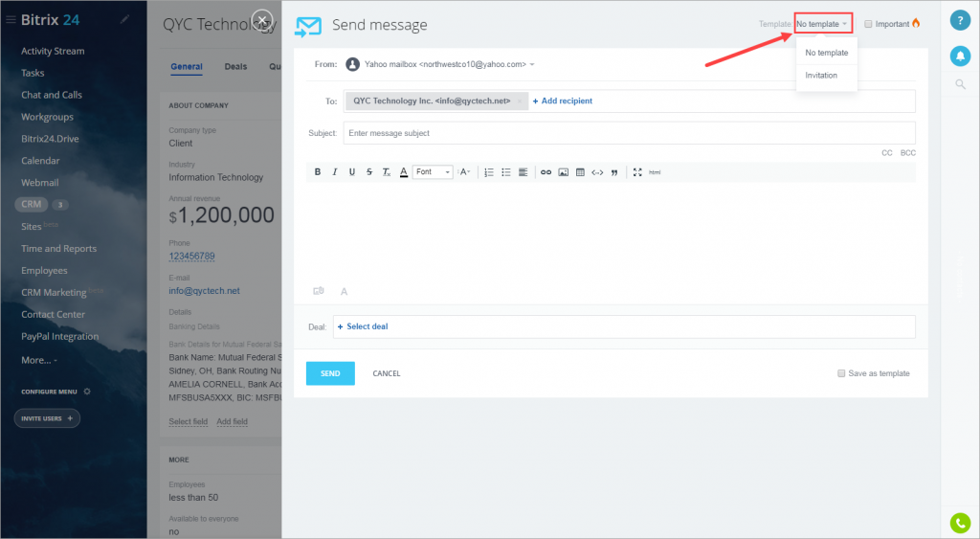Open Contact Center in the sidebar
The height and width of the screenshot is (539, 980).
53,315
